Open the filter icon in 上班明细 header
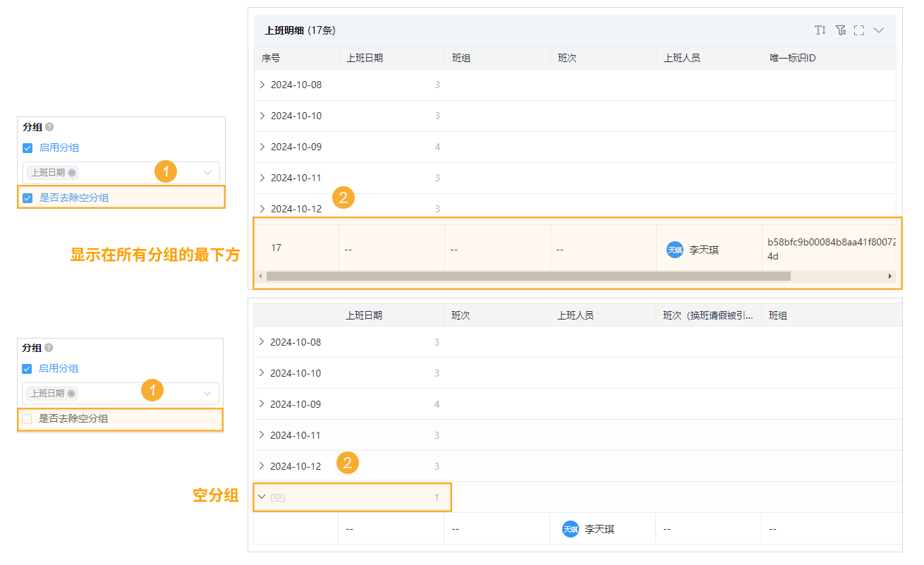924x565 pixels. [840, 30]
